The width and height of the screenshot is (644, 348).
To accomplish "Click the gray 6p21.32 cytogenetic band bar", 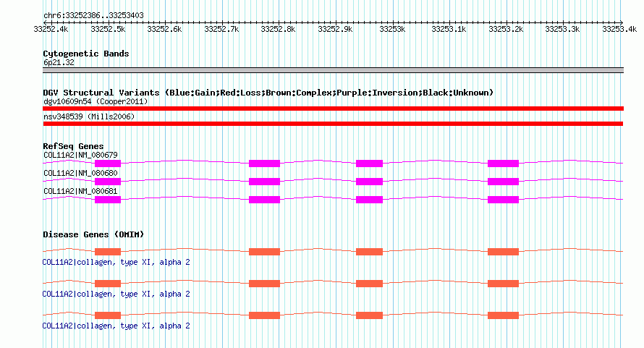I will 333,70.
